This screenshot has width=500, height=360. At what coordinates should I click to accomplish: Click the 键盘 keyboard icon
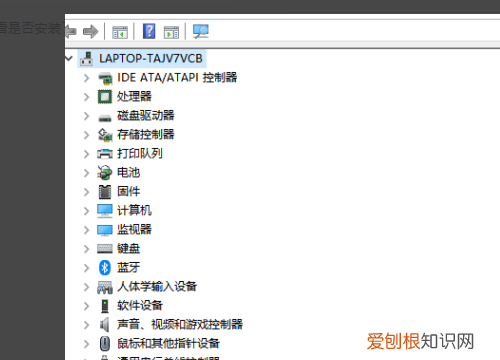click(105, 249)
